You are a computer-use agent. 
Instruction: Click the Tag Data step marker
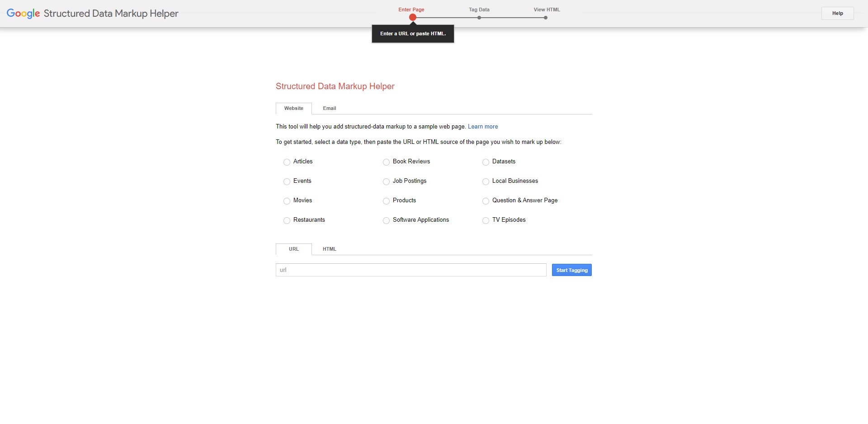[x=479, y=18]
